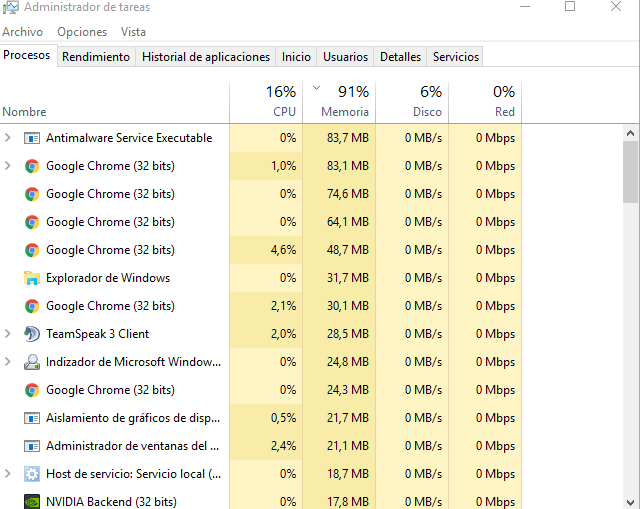640x509 pixels.
Task: Click the Host de servicio gear icon
Action: [x=32, y=474]
